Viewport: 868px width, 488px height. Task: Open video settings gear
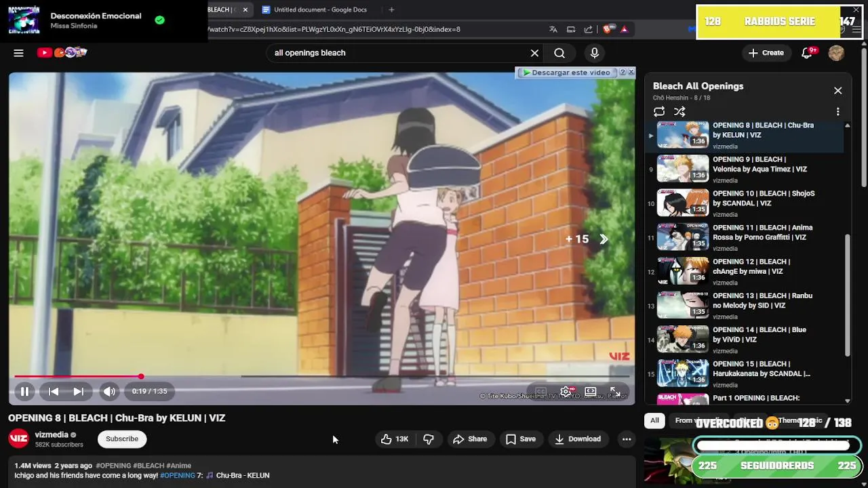point(566,392)
